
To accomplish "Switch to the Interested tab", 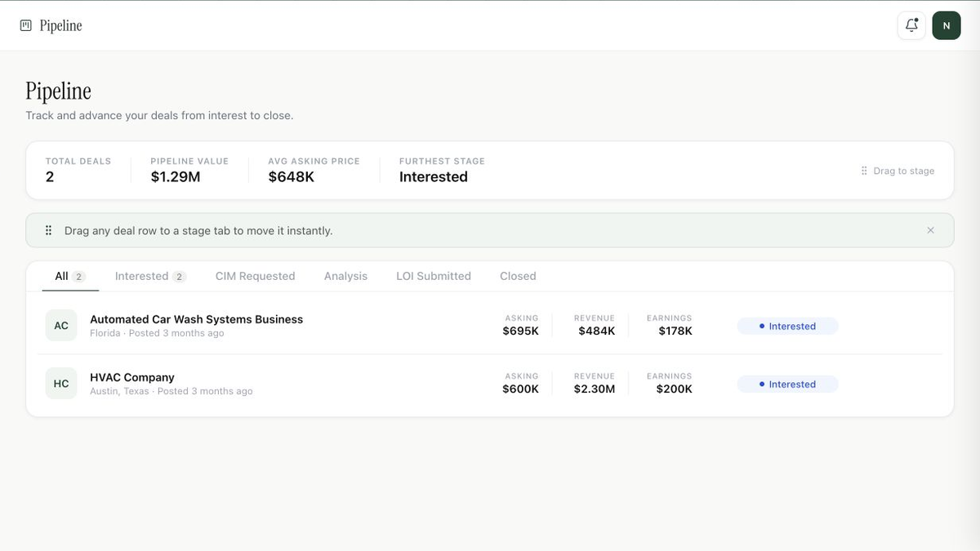I will [150, 276].
